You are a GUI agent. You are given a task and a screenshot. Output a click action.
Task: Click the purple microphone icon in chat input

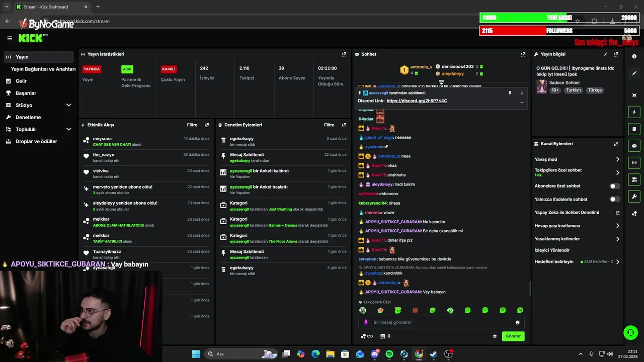click(366, 322)
